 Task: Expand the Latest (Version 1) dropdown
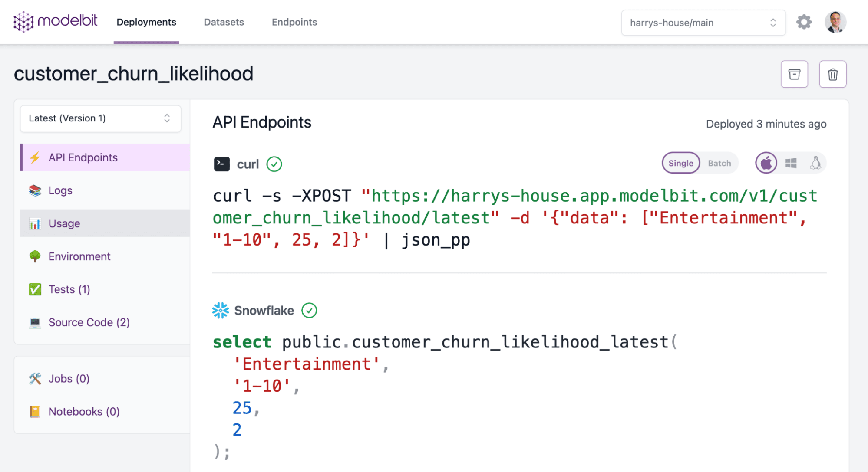(100, 118)
